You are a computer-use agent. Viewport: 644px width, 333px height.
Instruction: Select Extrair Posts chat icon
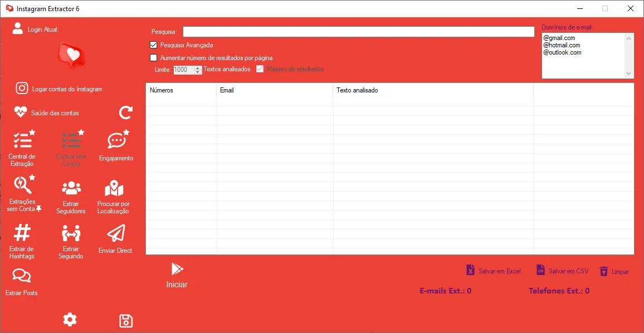click(x=22, y=276)
